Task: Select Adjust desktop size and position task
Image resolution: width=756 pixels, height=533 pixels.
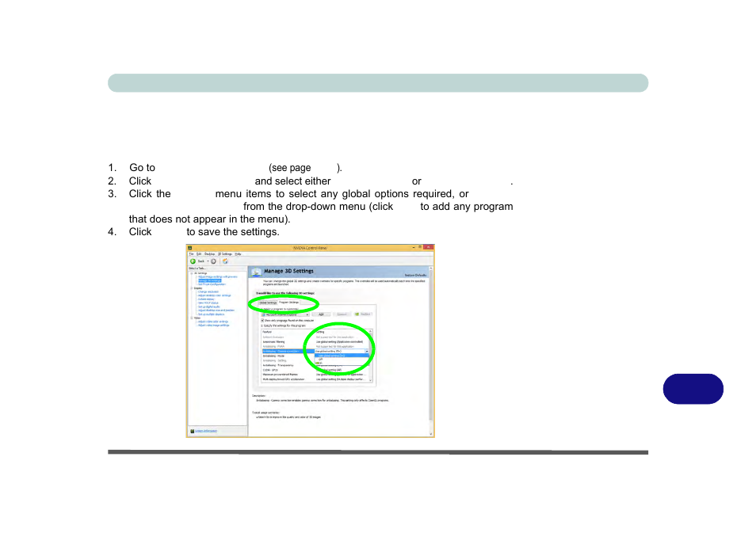Action: [x=216, y=310]
